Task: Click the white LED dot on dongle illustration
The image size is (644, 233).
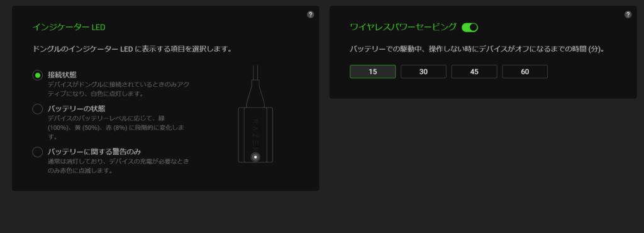Action: pyautogui.click(x=255, y=157)
